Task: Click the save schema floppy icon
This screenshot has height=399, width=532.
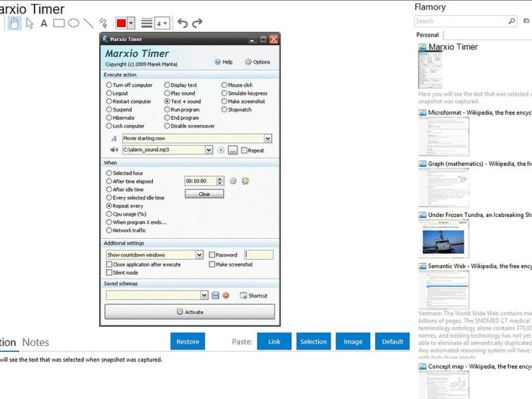Action: (x=215, y=295)
